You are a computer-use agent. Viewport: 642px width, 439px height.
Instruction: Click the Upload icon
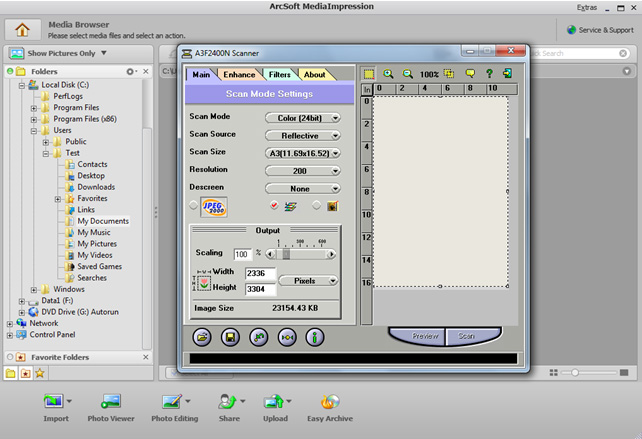(274, 401)
